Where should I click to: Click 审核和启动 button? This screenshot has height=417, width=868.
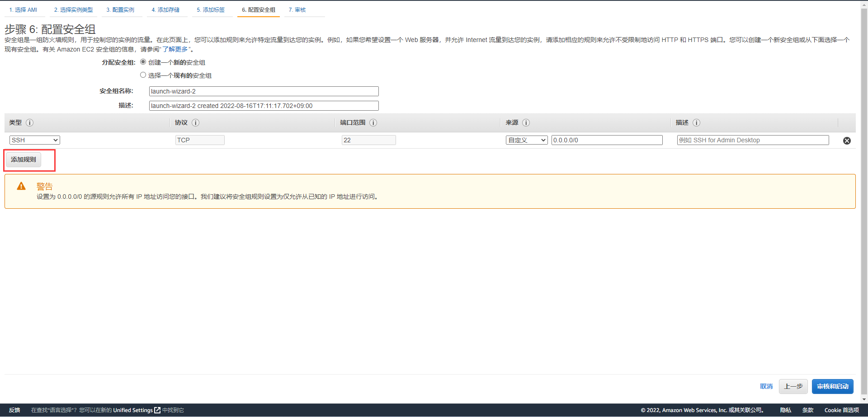click(x=832, y=386)
